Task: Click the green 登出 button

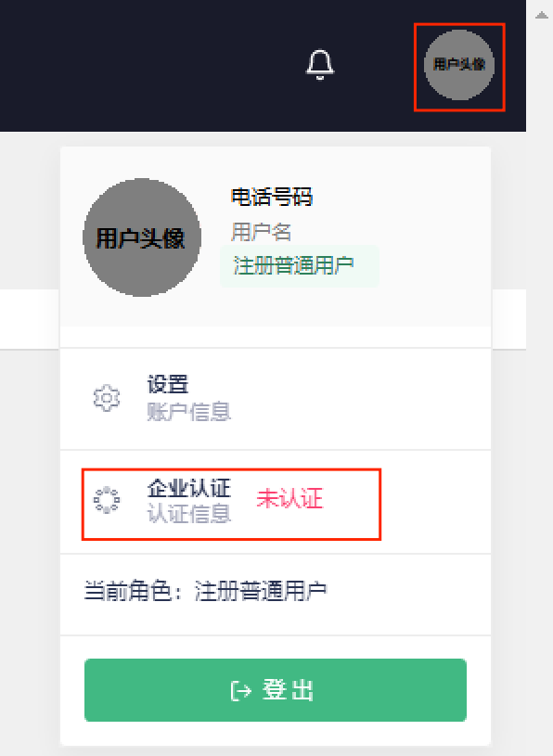Action: 276,690
